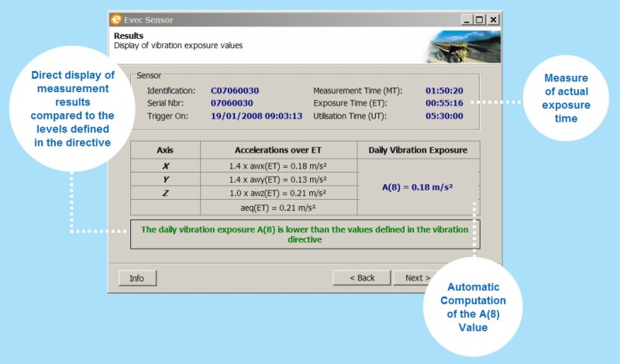Image resolution: width=620 pixels, height=364 pixels.
Task: Click the Trigger On label
Action: (x=167, y=116)
